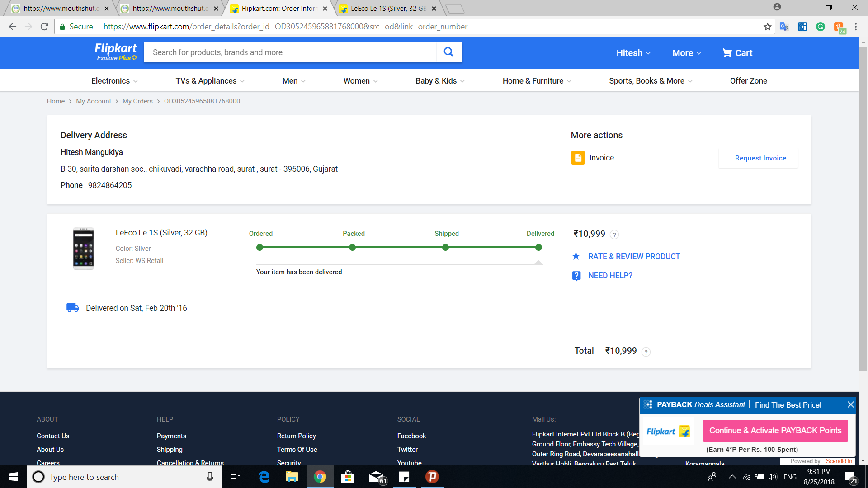Open the Grammarly extension icon
Viewport: 868px width, 488px height.
[x=821, y=27]
